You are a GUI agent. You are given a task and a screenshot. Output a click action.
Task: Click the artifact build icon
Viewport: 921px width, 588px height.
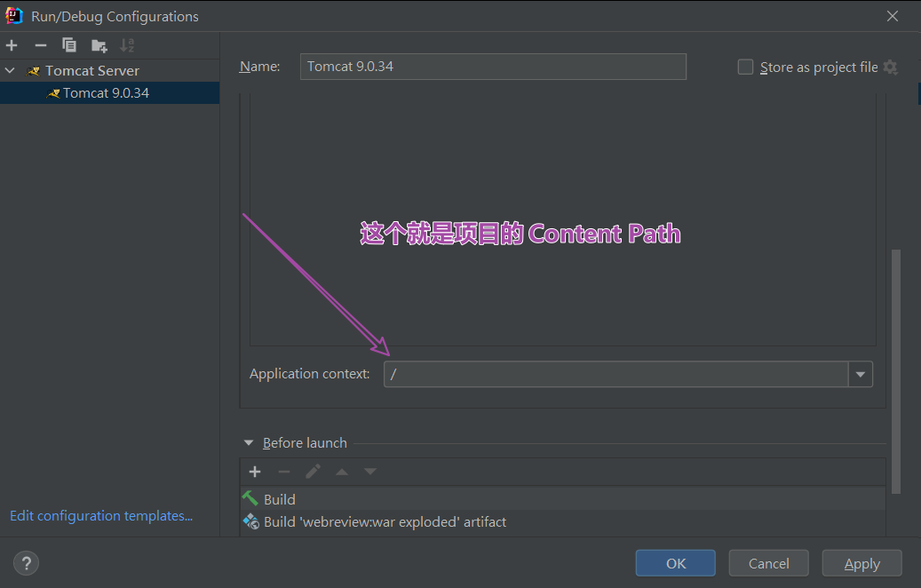251,521
